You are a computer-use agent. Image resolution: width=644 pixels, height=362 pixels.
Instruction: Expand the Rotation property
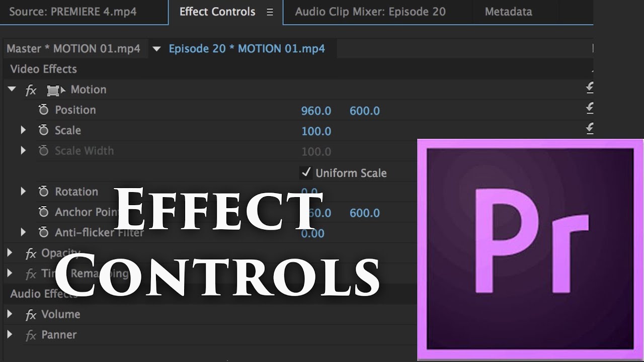(x=23, y=192)
